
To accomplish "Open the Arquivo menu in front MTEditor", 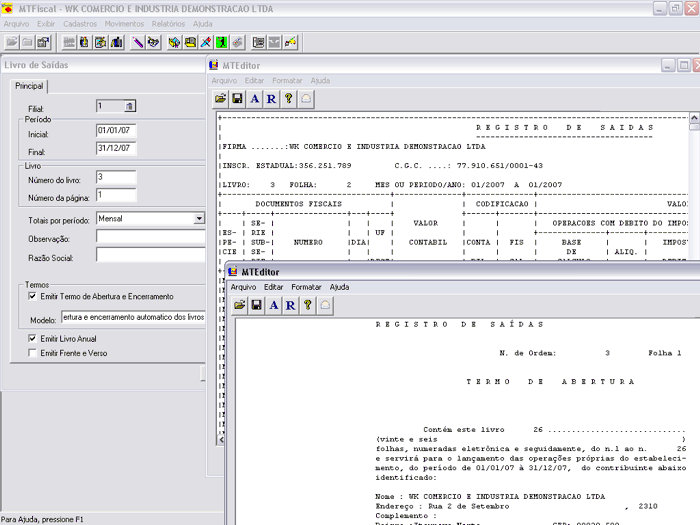I will [243, 287].
